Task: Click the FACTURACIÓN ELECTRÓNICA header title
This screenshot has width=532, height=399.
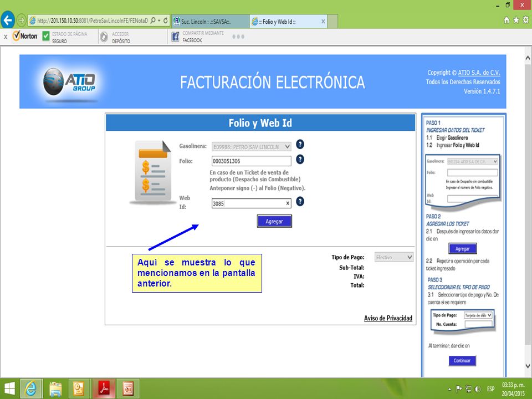Action: (272, 82)
